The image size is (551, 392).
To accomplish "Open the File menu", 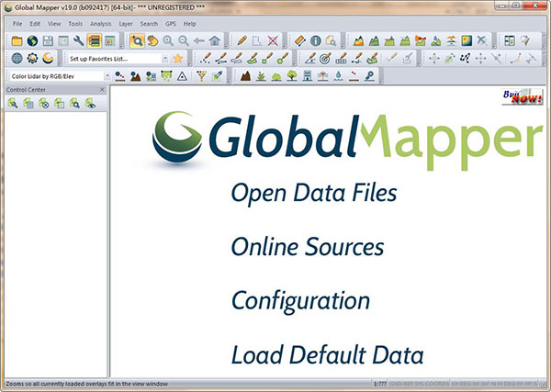I will (x=17, y=24).
